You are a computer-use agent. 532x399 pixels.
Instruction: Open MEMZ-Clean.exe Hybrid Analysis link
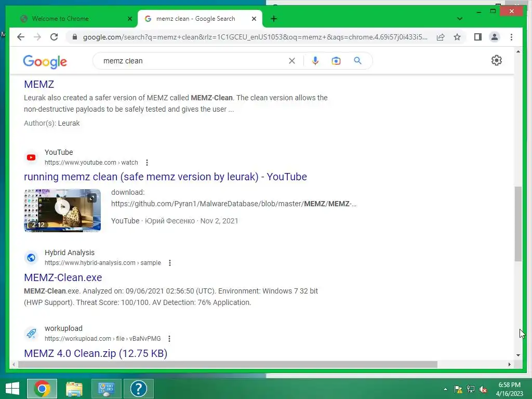point(63,277)
